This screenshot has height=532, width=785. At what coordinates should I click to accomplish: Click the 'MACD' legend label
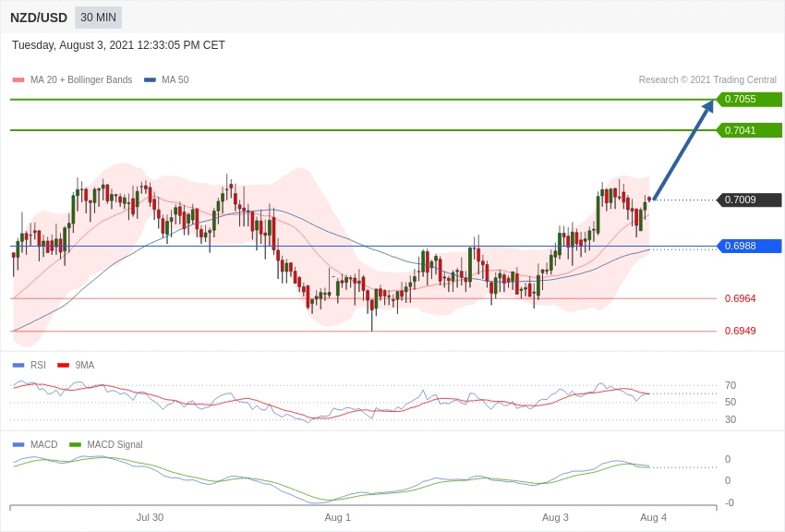[x=44, y=444]
